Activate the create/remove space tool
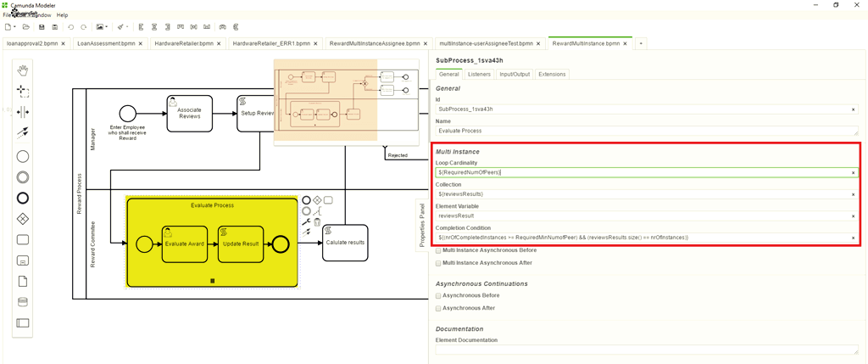Screen dimensions: 868x364 click(23, 112)
